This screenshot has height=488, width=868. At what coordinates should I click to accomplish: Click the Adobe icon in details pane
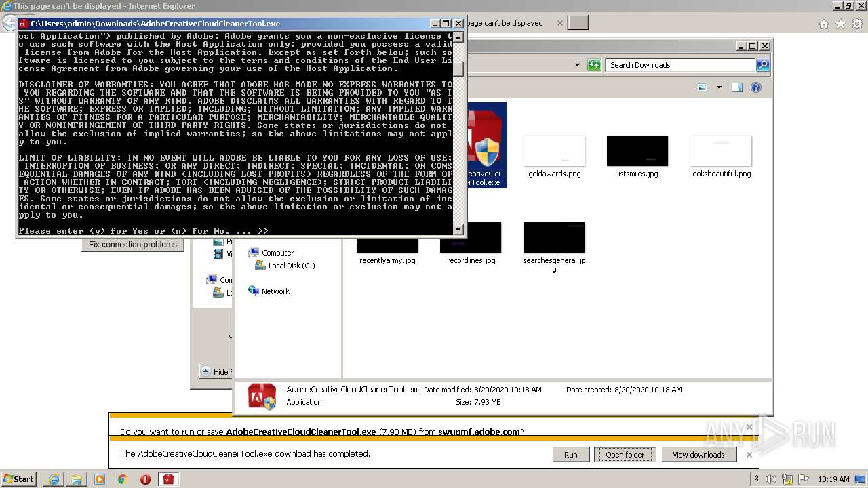[262, 396]
